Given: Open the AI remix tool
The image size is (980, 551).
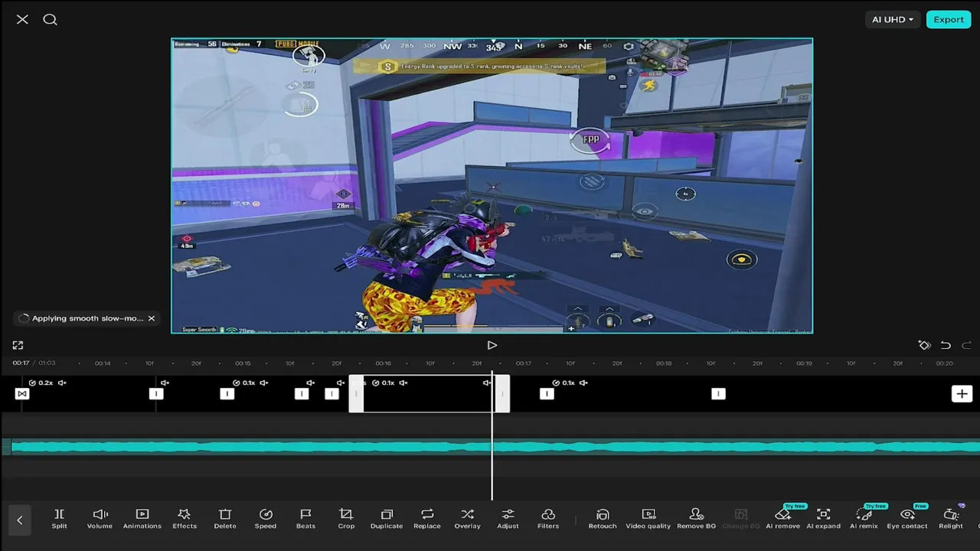Looking at the screenshot, I should click(x=864, y=518).
